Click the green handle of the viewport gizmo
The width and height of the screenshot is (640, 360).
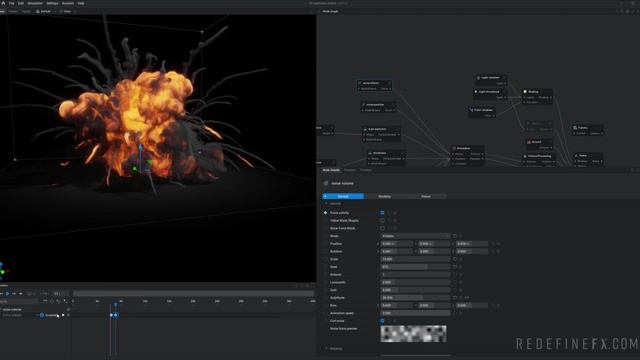[134, 168]
